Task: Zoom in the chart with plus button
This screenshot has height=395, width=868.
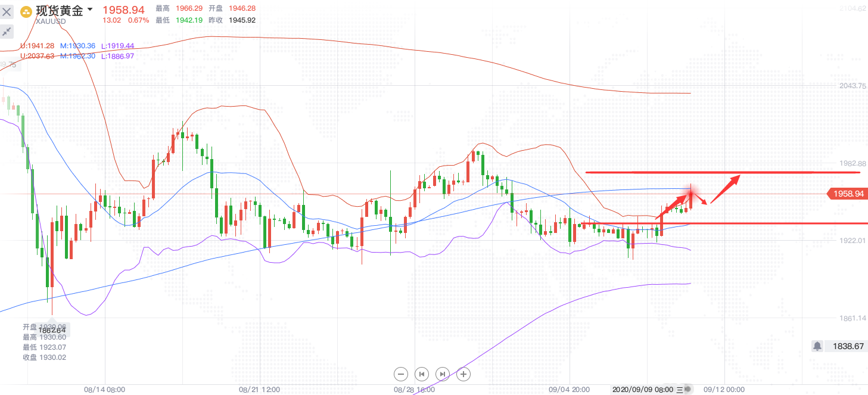Action: coord(463,374)
